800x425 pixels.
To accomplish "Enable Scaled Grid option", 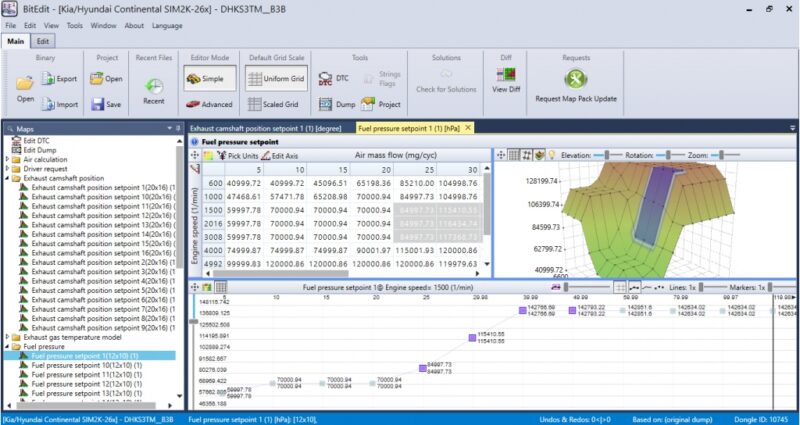I will point(273,104).
